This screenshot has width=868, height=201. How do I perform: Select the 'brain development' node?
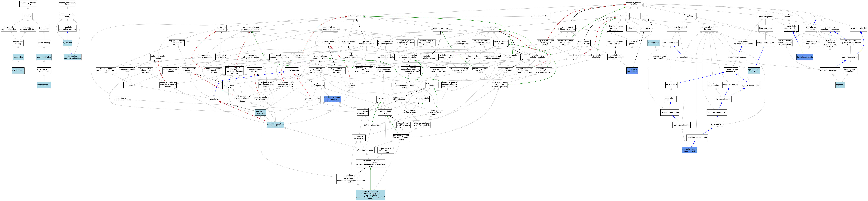coord(723,99)
